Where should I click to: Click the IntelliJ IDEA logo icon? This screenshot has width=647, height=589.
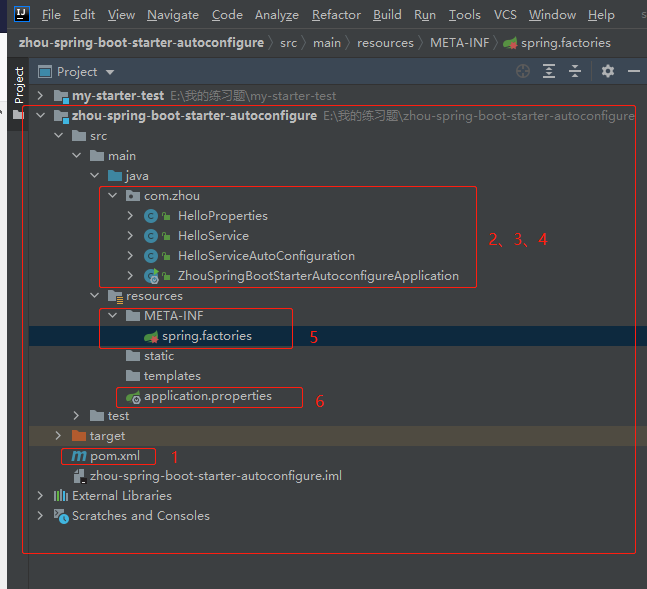point(21,14)
